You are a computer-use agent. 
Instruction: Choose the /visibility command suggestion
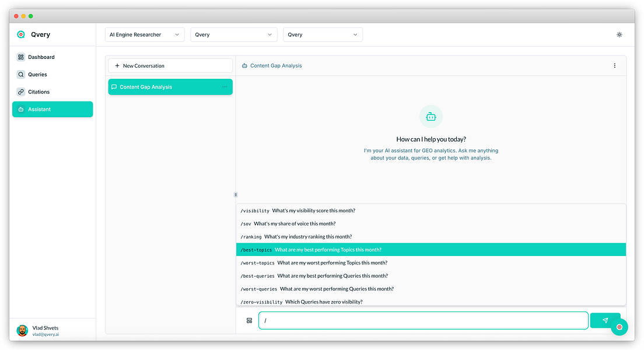431,211
